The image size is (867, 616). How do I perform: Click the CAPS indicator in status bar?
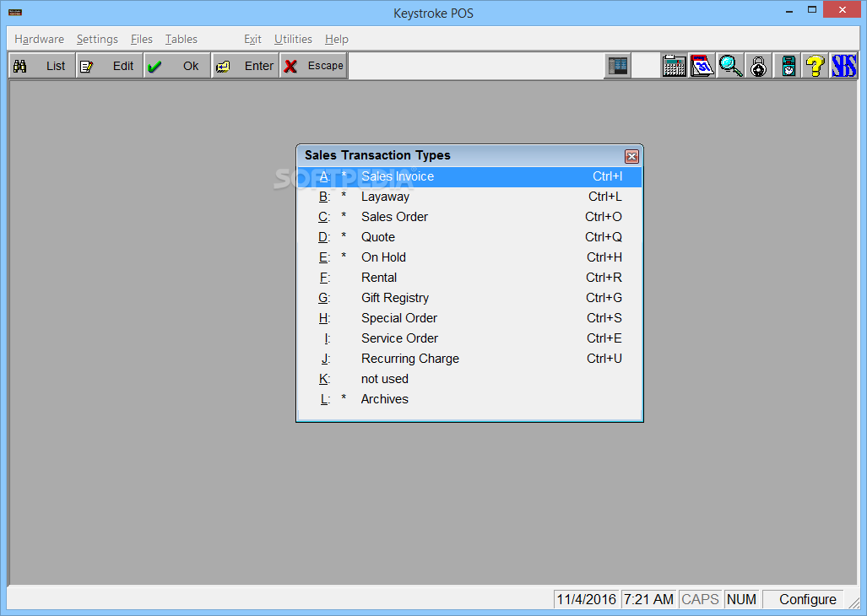click(x=700, y=599)
